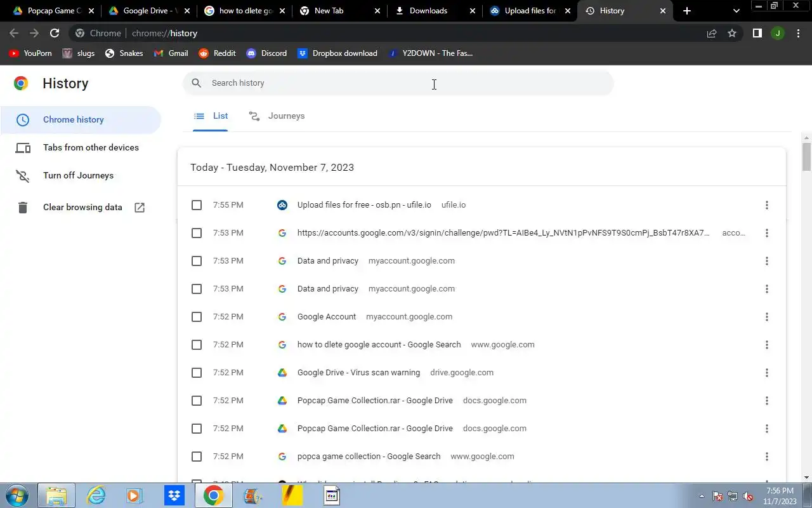Open the Google Drive - Virus scan warning link
Screen dimensions: 812x508
coord(358,373)
